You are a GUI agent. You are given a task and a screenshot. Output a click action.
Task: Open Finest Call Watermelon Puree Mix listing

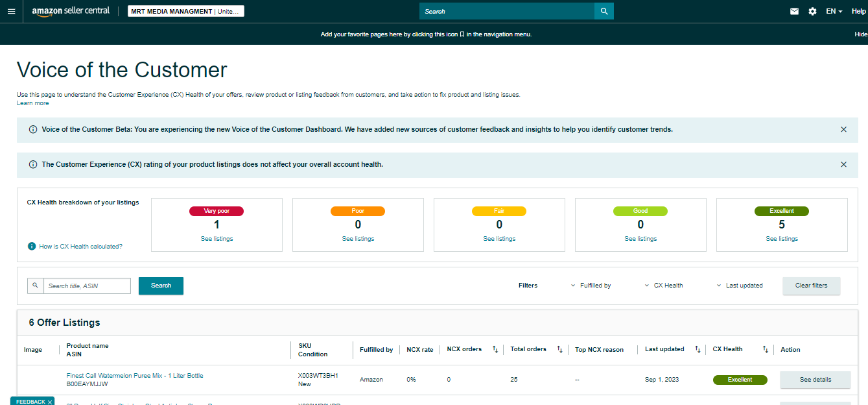[135, 376]
